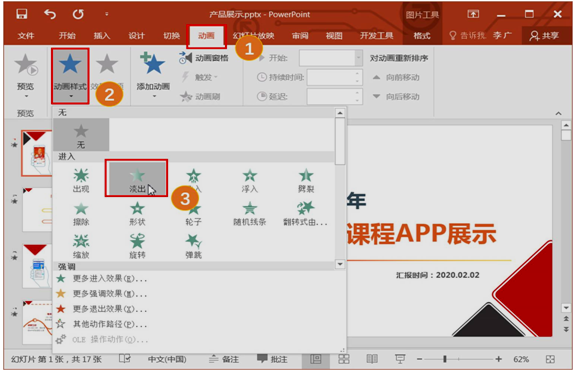Open 更多退出效果(X)...
The width and height of the screenshot is (574, 371).
point(101,309)
